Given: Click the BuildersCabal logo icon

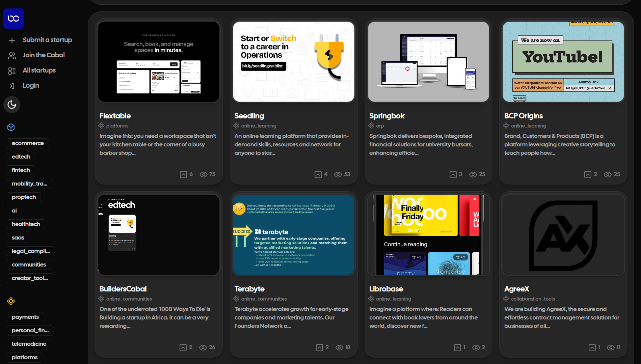Looking at the screenshot, I should (14, 19).
